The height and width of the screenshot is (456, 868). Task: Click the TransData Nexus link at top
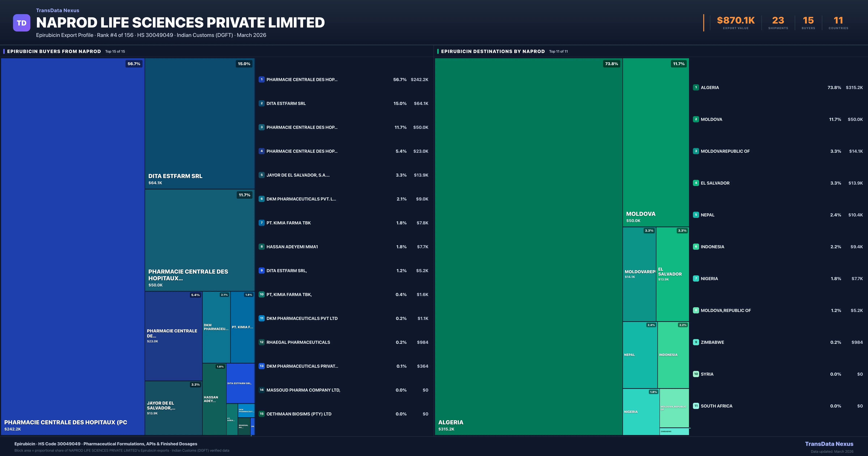point(58,10)
